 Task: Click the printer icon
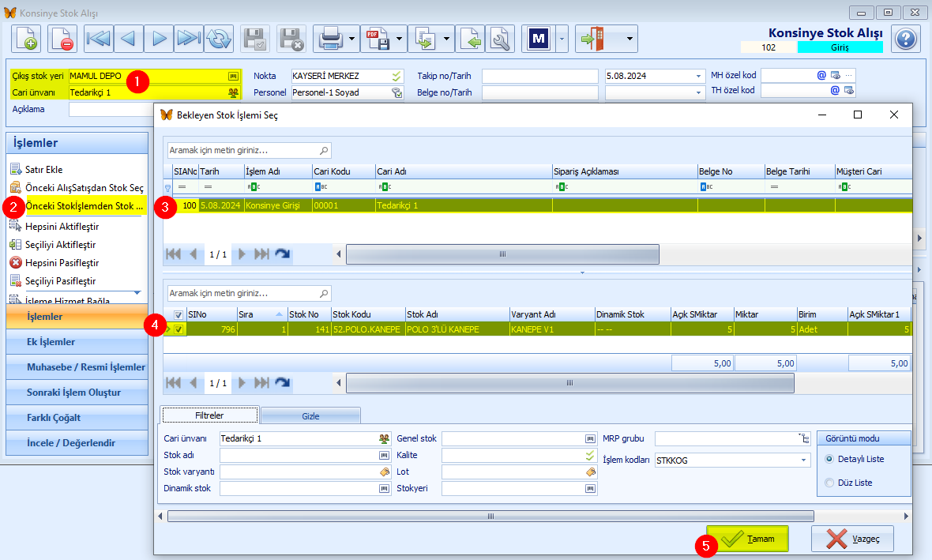point(330,39)
